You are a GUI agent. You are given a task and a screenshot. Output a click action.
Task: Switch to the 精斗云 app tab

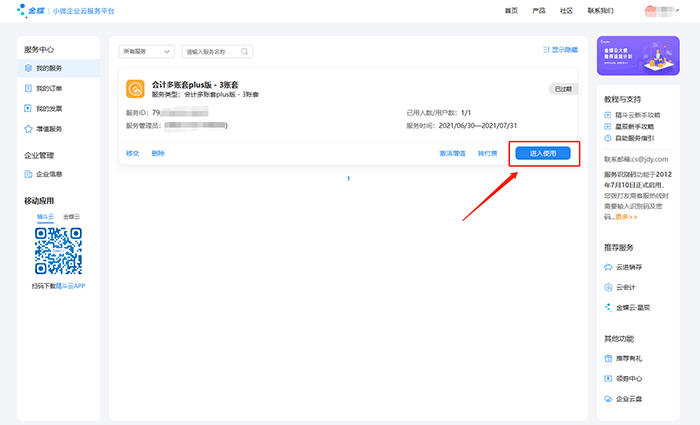[x=45, y=217]
